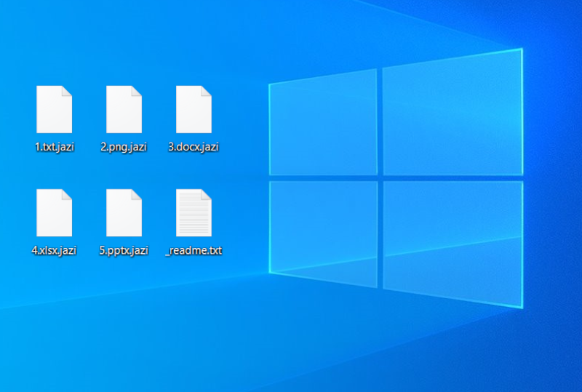The height and width of the screenshot is (392, 582).
Task: Click the "1.txt.jazi" filename label
Action: tap(55, 147)
